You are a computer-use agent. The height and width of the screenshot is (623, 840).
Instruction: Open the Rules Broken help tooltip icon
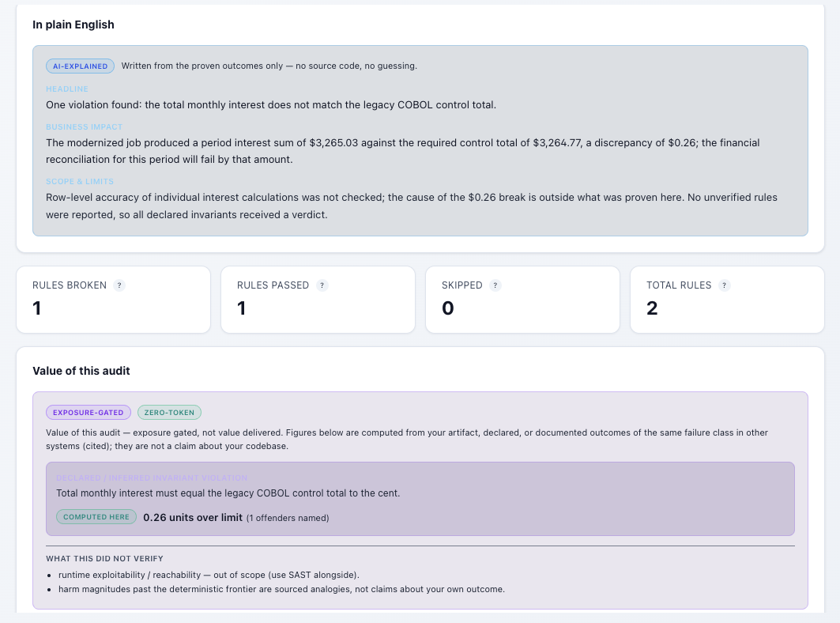(119, 285)
